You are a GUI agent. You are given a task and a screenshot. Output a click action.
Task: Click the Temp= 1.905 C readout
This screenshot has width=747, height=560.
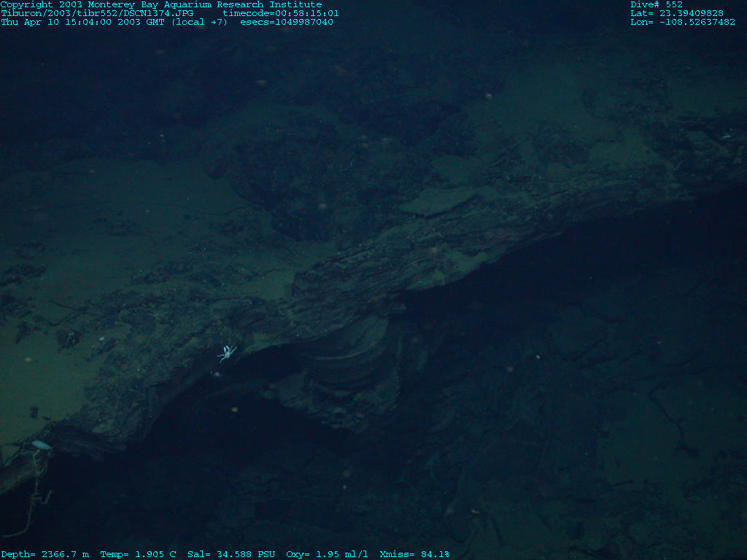(138, 554)
